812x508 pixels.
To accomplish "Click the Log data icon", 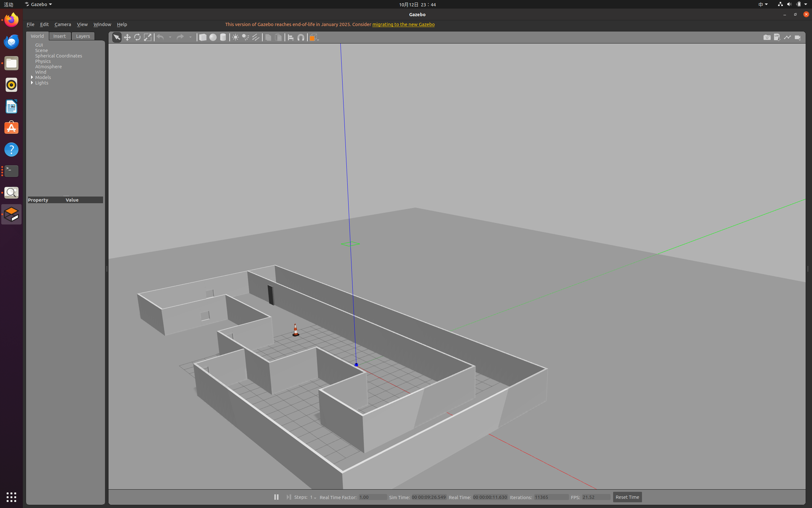I will tap(777, 37).
